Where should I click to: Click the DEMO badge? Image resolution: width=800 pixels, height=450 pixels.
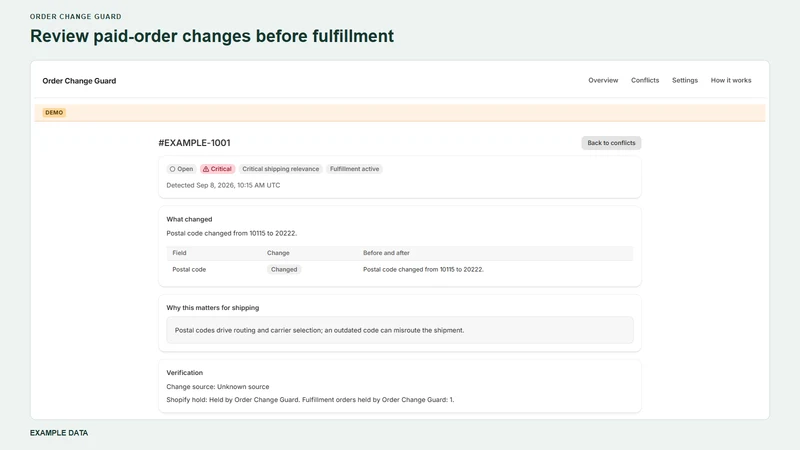coord(54,112)
